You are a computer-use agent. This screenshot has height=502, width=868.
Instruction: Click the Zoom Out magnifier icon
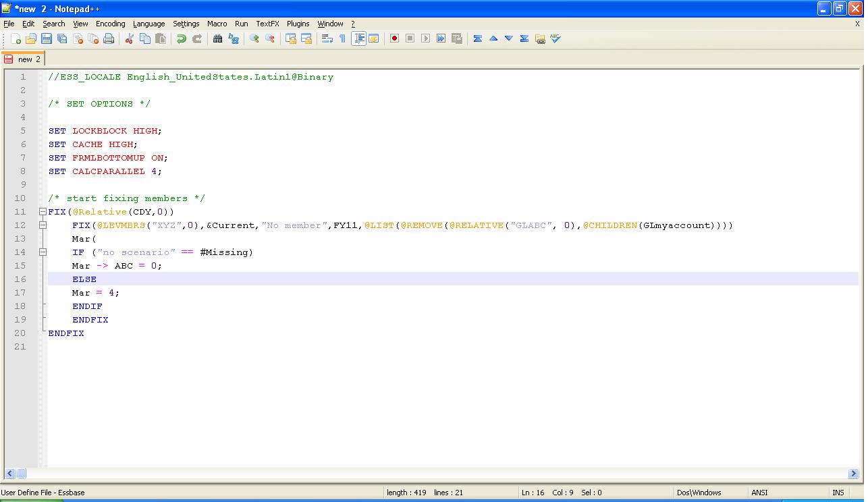click(x=270, y=38)
